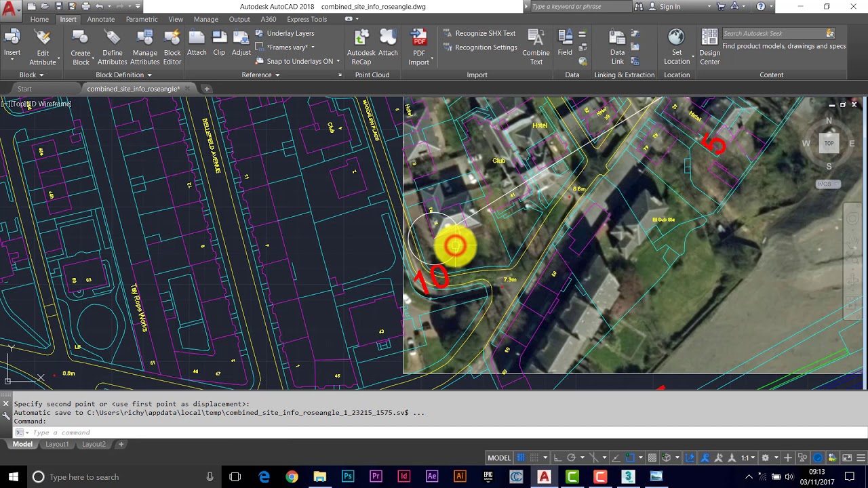Open the annotation scale 1:1 dropdown

point(747,457)
